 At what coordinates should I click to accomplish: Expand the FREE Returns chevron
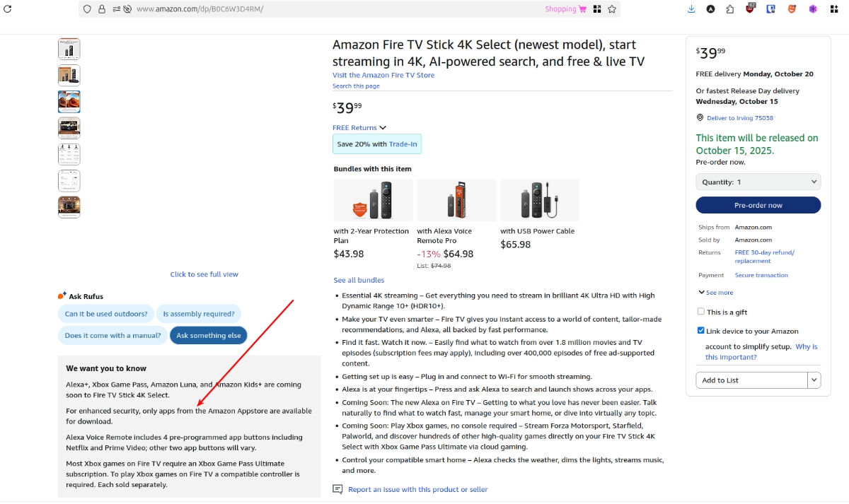[x=383, y=128]
